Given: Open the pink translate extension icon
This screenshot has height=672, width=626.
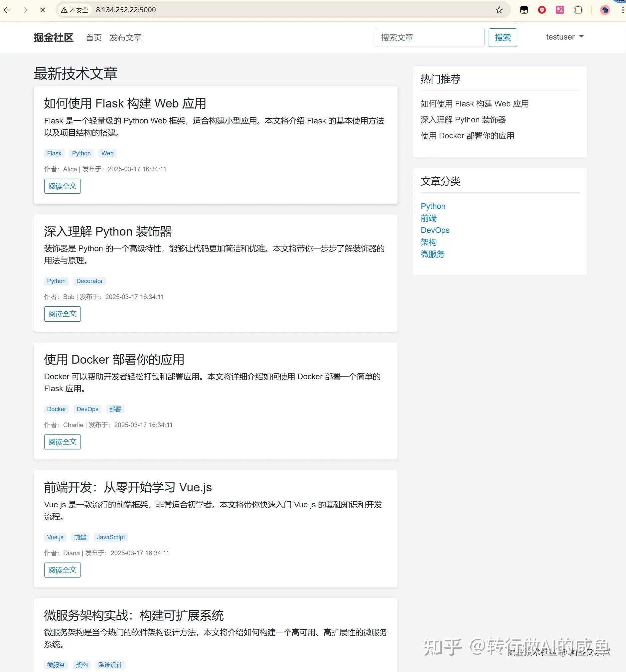Looking at the screenshot, I should [x=560, y=10].
